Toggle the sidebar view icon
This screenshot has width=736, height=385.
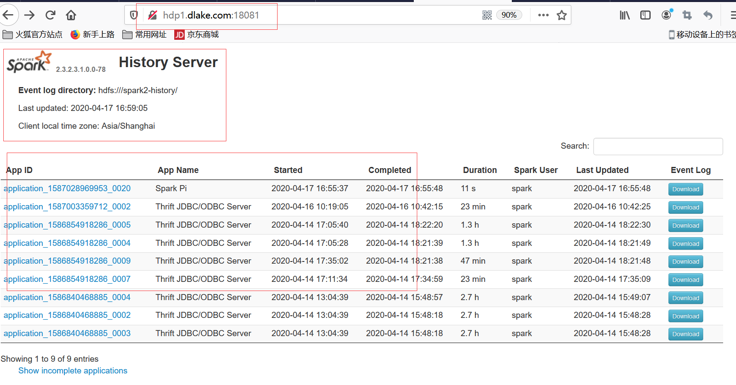coord(645,15)
